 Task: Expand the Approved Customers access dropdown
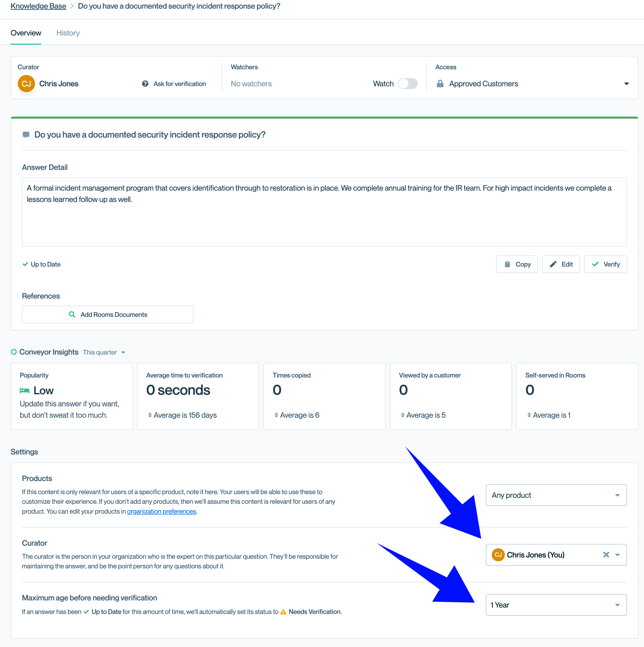pyautogui.click(x=626, y=84)
